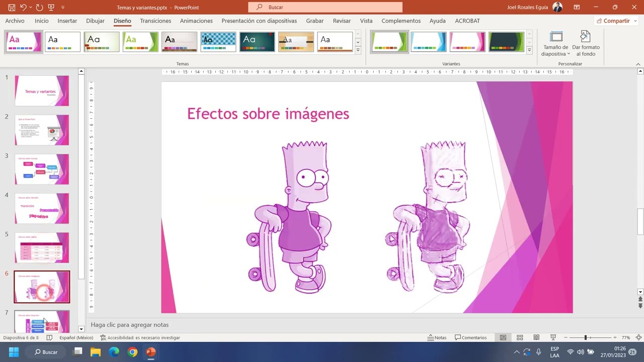The width and height of the screenshot is (644, 362).
Task: Click the Save icon in quick access toolbar
Action: tap(12, 8)
